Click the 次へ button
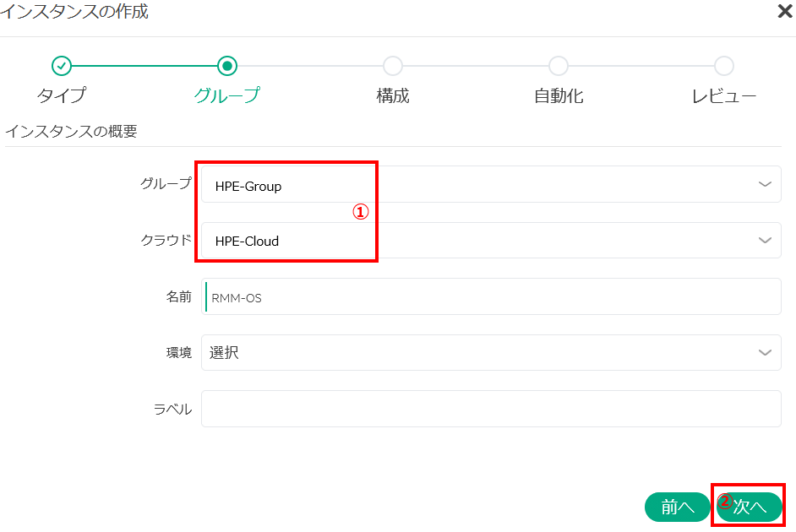Image resolution: width=796 pixels, height=532 pixels. [750, 507]
